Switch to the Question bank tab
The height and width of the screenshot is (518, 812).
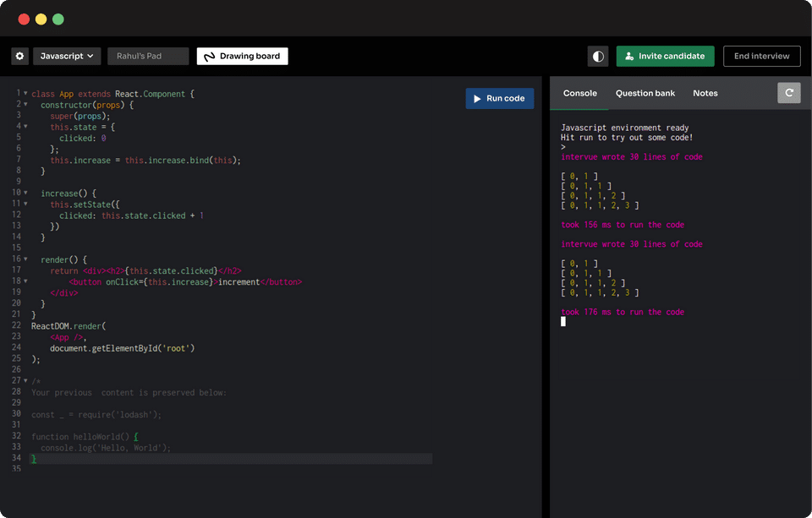[645, 93]
